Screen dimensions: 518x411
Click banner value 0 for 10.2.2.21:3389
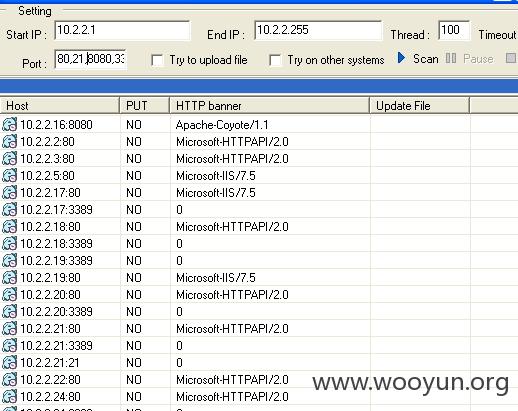pos(179,346)
